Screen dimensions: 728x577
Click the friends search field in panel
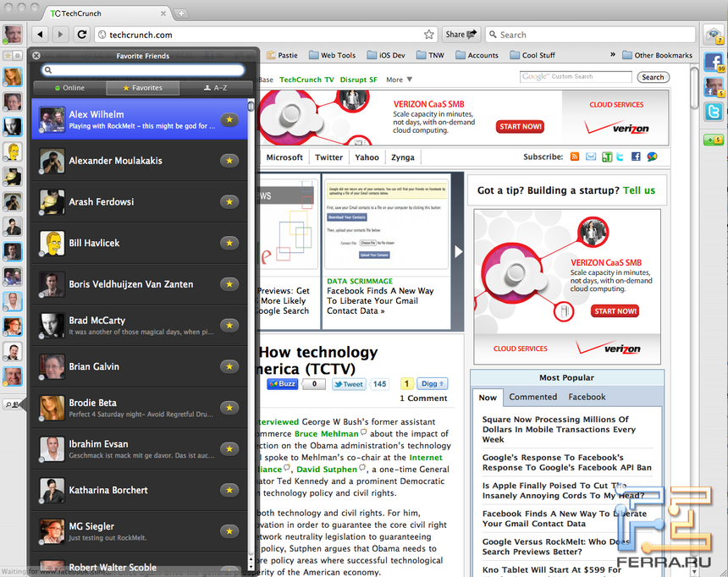tap(142, 70)
